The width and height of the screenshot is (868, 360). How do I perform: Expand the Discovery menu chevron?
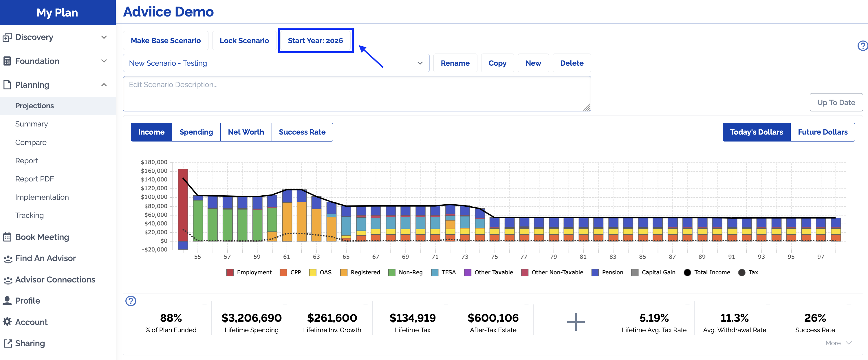point(104,37)
